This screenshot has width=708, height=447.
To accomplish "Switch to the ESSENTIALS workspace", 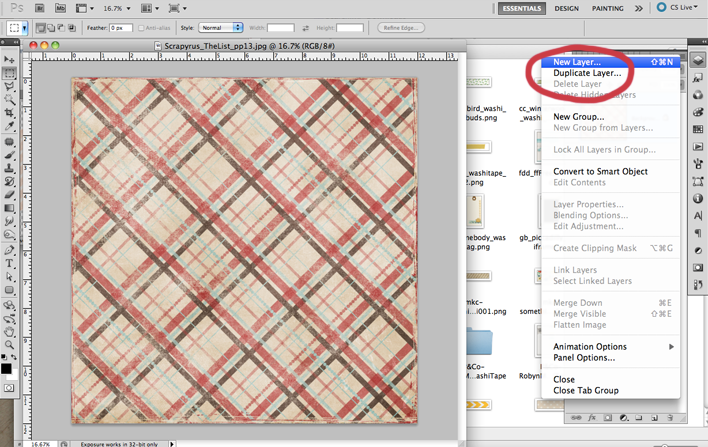I will click(x=522, y=8).
